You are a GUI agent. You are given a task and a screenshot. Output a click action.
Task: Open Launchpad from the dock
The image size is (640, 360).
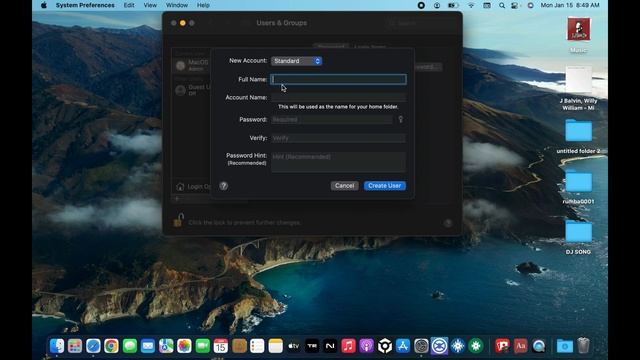[75, 346]
